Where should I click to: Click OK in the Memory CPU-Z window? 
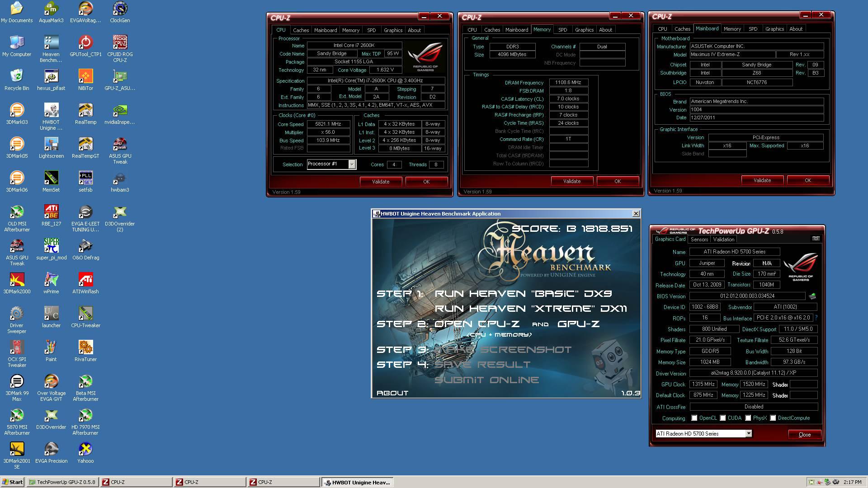(x=618, y=181)
